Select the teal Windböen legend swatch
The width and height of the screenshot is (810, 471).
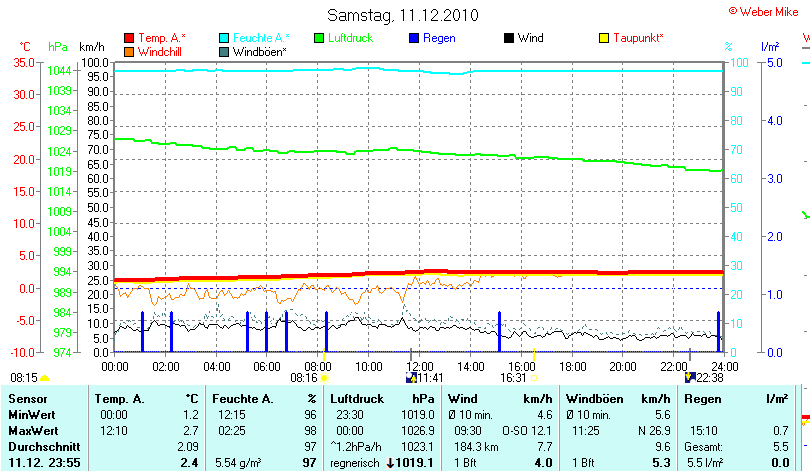point(224,52)
